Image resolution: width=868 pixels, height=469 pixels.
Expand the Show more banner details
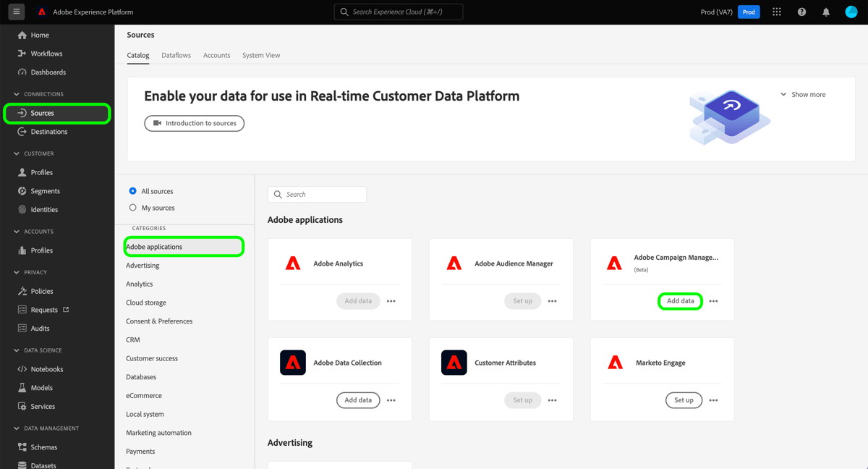click(x=803, y=94)
